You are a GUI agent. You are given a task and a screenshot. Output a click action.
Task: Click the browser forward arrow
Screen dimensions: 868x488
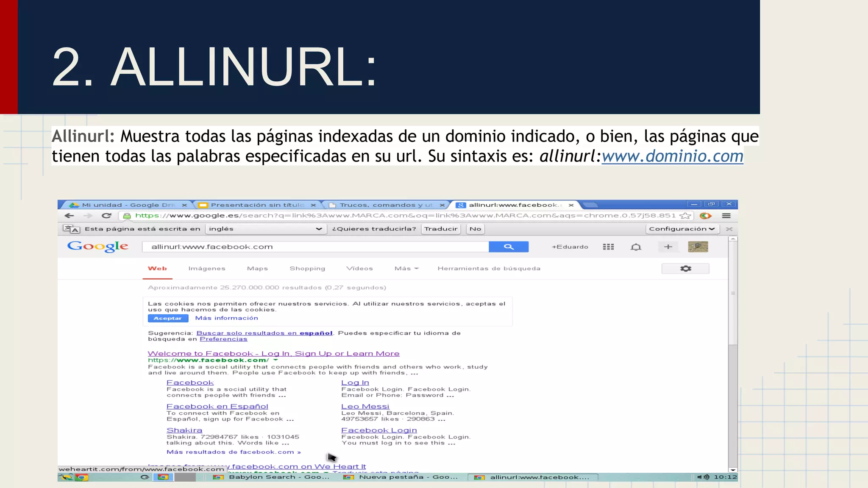coord(88,216)
